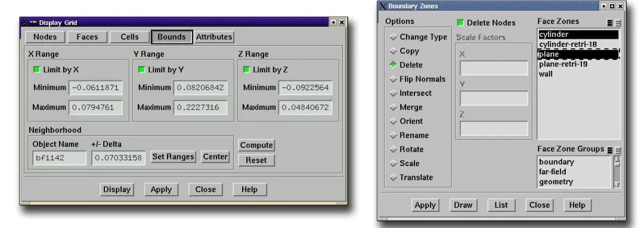Select the Merge option

click(x=406, y=107)
